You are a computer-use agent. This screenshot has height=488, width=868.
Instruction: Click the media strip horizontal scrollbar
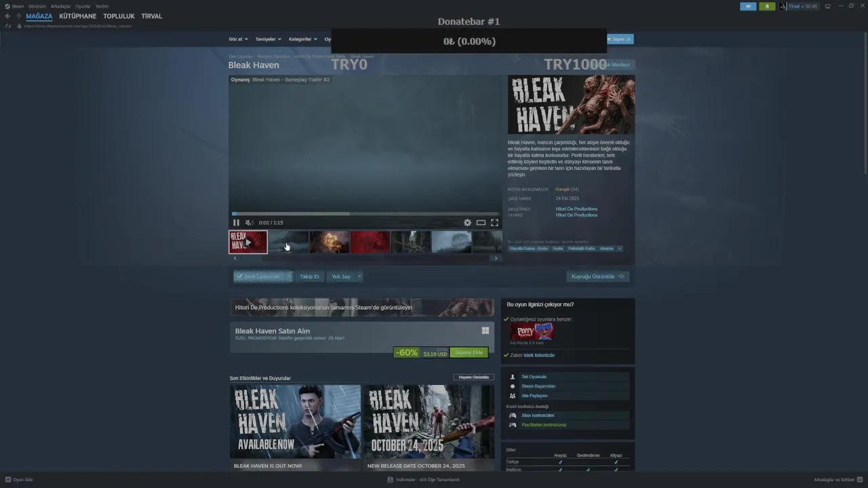(365, 258)
